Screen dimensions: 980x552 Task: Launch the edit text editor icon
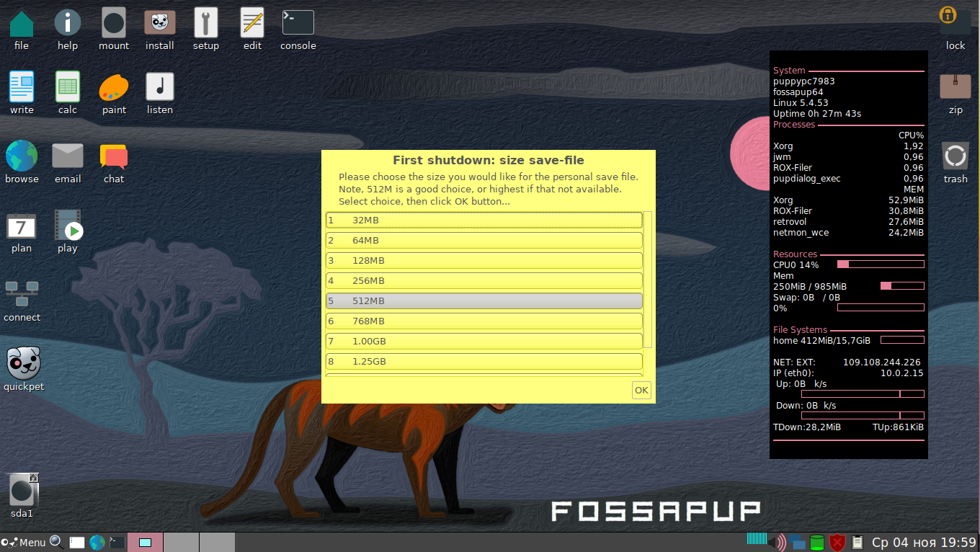tap(252, 23)
